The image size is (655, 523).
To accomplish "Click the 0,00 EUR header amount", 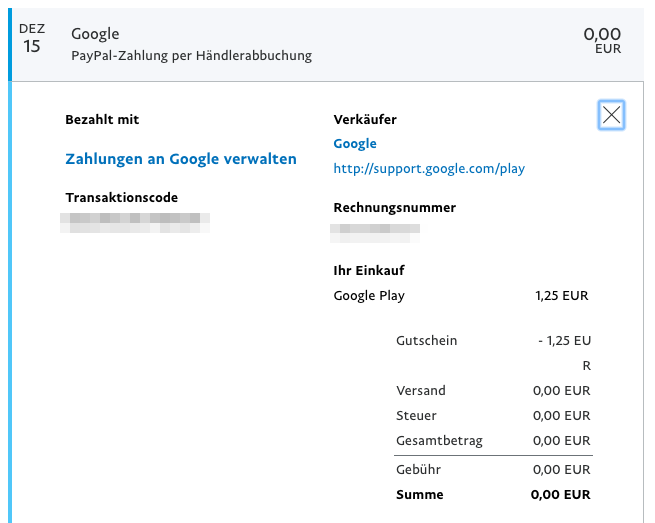I will [x=602, y=40].
